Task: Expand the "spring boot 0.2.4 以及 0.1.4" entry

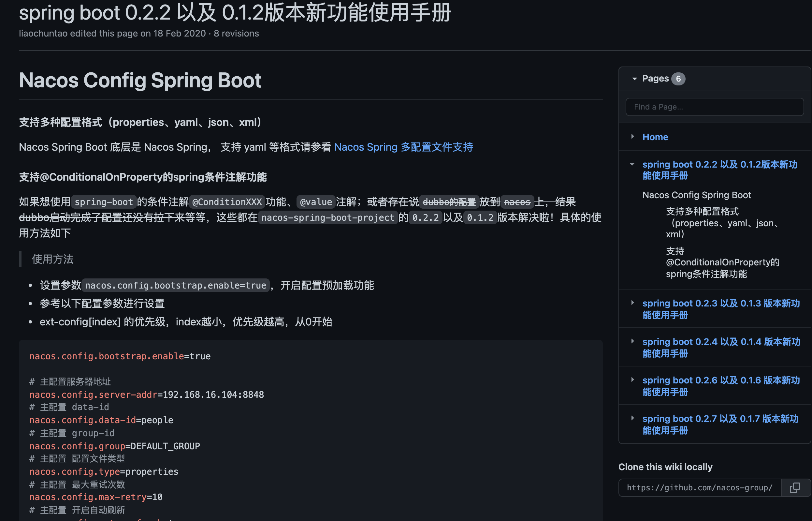Action: pyautogui.click(x=633, y=341)
